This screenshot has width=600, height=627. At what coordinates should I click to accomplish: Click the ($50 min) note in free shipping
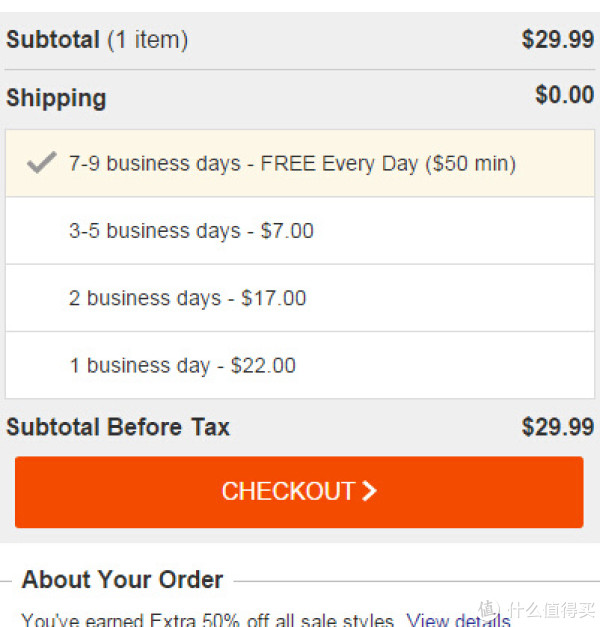click(x=470, y=164)
